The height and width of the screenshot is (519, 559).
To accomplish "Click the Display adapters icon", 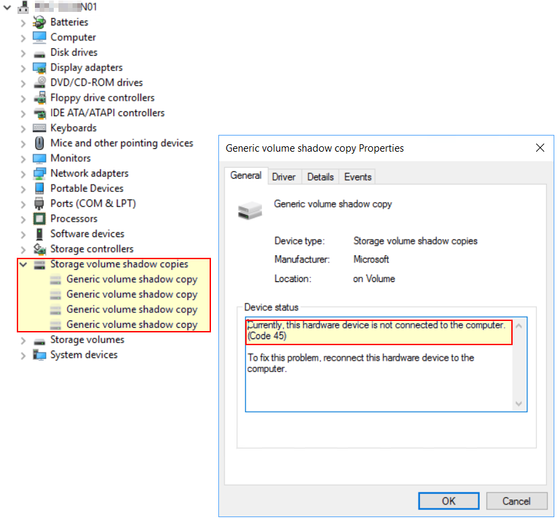I will 39,67.
